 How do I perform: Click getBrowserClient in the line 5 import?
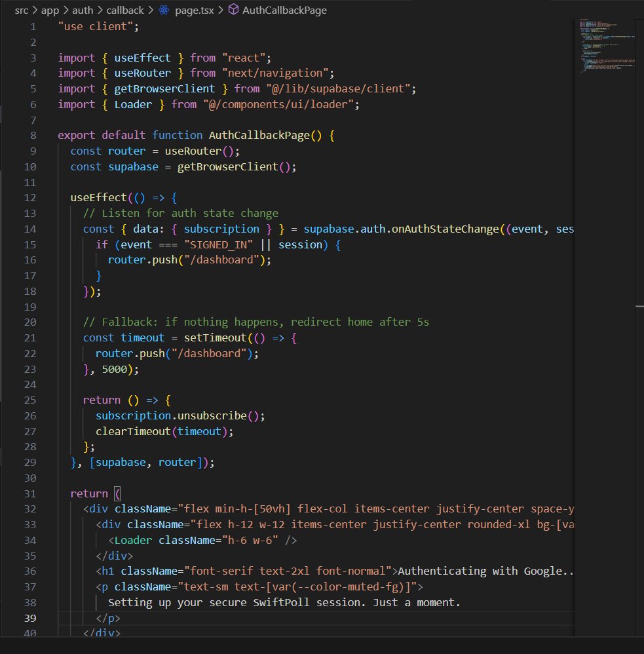(x=164, y=89)
